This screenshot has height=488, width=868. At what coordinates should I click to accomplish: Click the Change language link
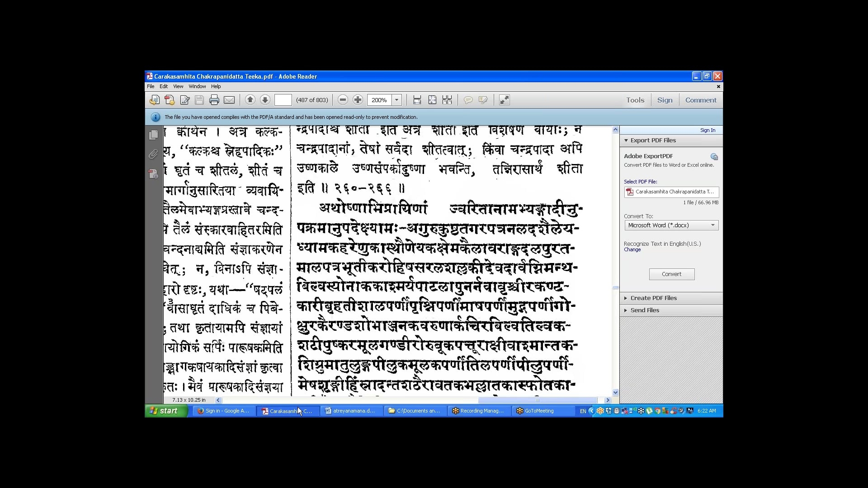pyautogui.click(x=632, y=249)
